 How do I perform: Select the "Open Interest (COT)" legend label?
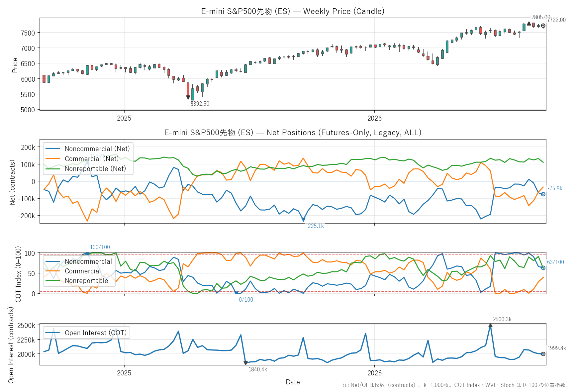pyautogui.click(x=96, y=333)
